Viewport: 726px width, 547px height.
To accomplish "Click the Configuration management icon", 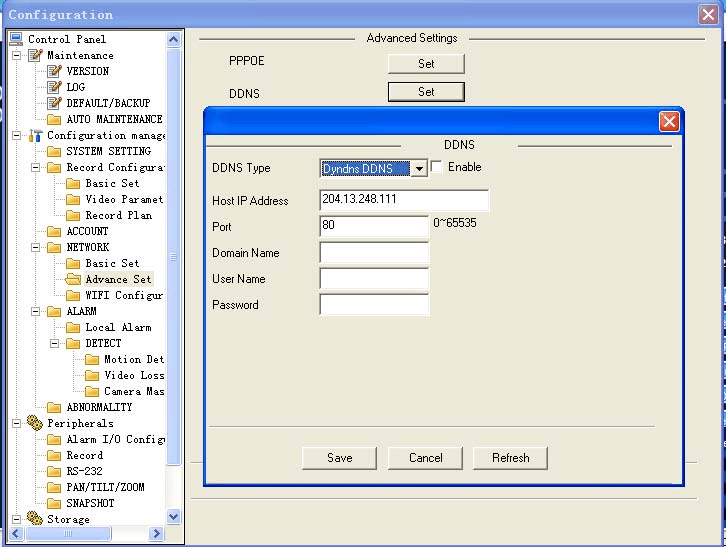I will [35, 135].
